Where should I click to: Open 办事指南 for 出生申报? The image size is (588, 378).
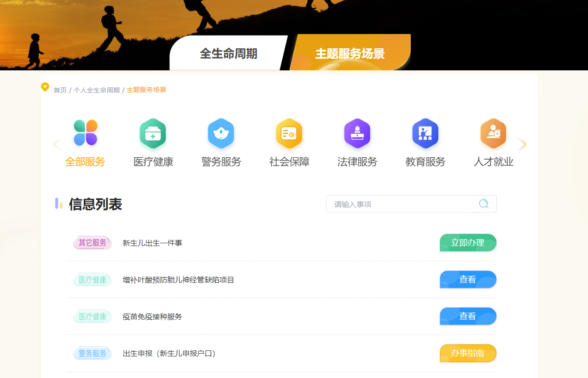pyautogui.click(x=468, y=353)
